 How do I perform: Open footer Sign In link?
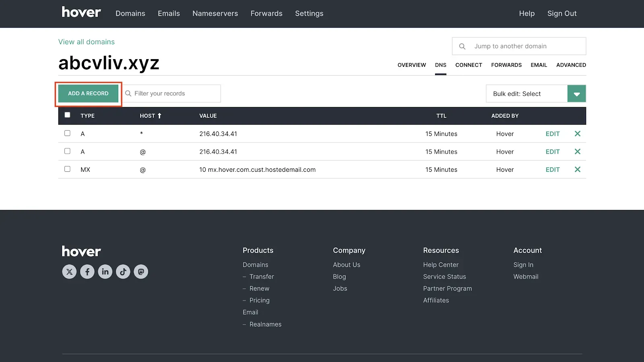[523, 265]
